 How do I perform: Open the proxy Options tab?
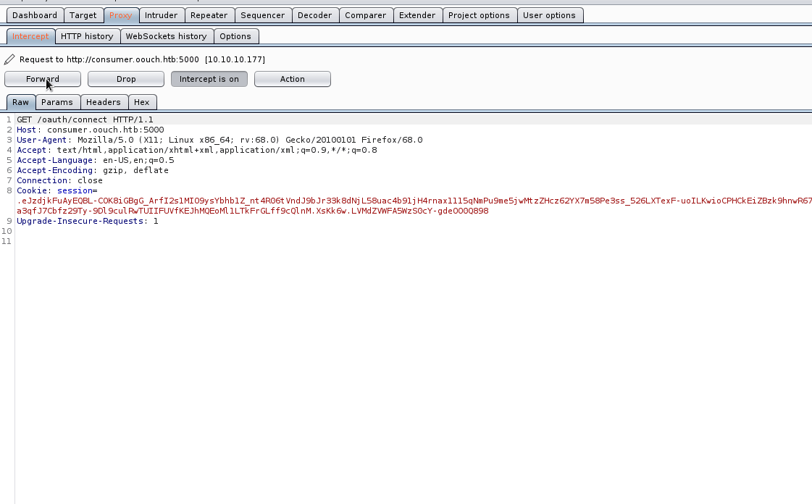click(235, 36)
